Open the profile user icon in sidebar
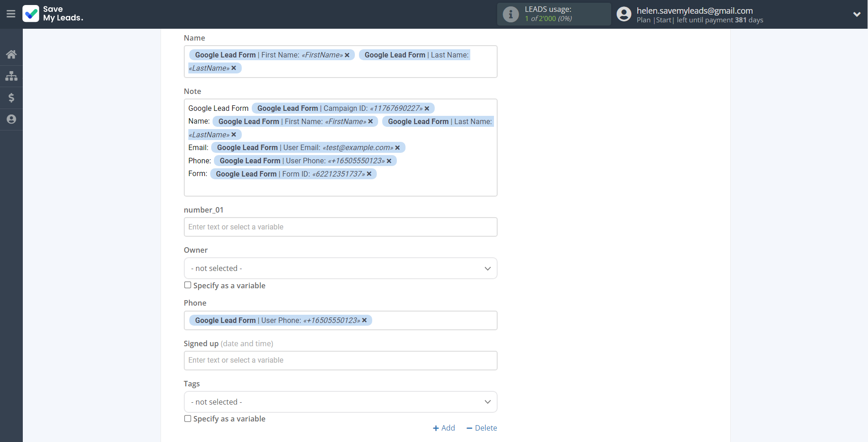Viewport: 868px width, 442px height. click(11, 119)
